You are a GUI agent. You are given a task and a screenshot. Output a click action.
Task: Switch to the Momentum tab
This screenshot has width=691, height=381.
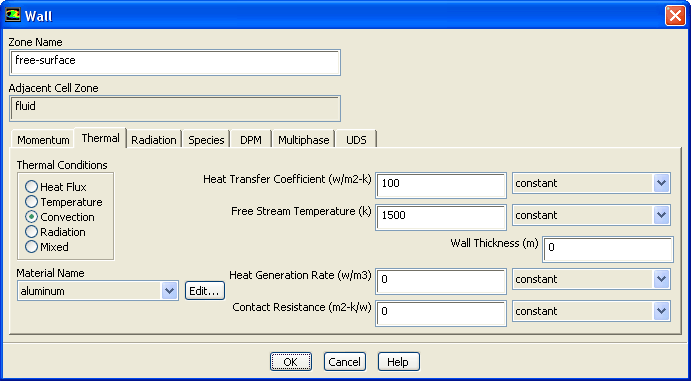point(43,140)
